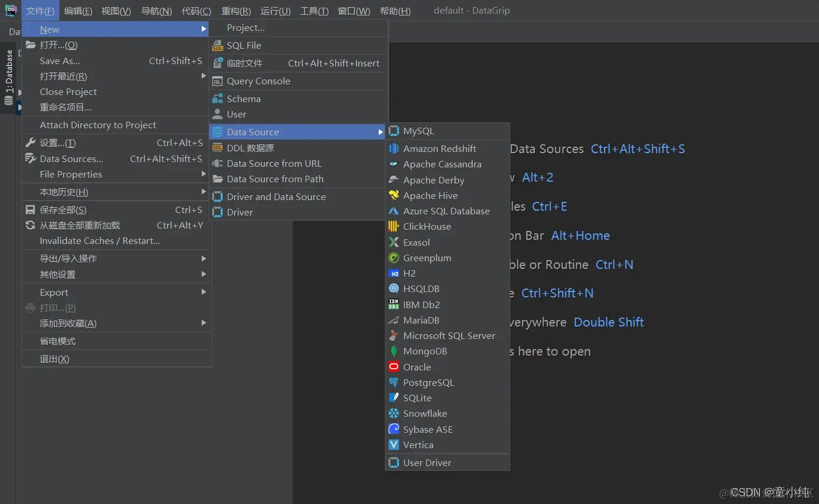Click the Sybase ASE icon
Image resolution: width=819 pixels, height=504 pixels.
pos(394,429)
